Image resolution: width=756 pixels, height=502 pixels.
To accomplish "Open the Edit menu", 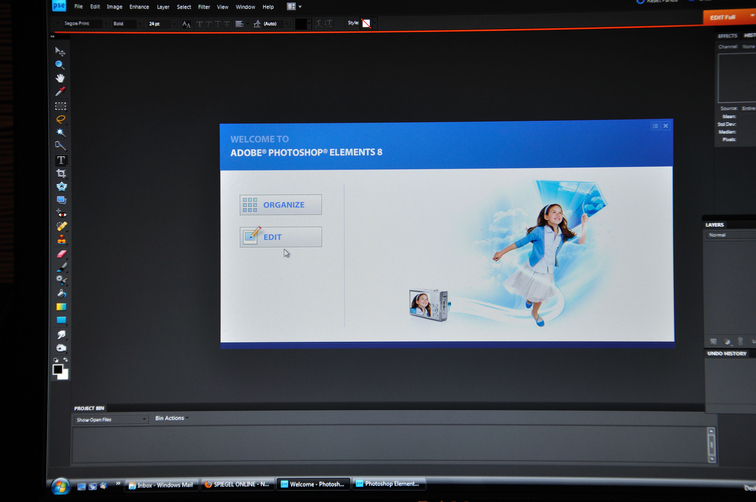I will pos(95,7).
